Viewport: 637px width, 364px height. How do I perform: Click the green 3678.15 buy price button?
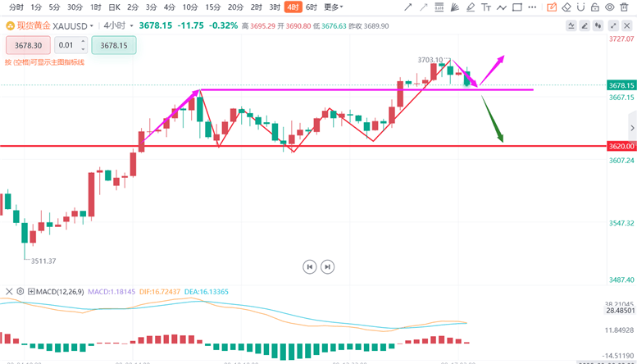click(113, 45)
